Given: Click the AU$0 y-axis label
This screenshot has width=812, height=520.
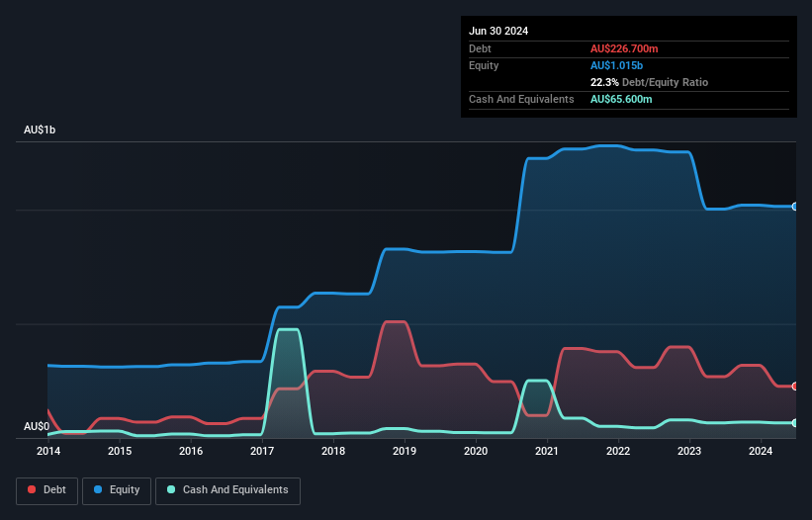Looking at the screenshot, I should 37,426.
